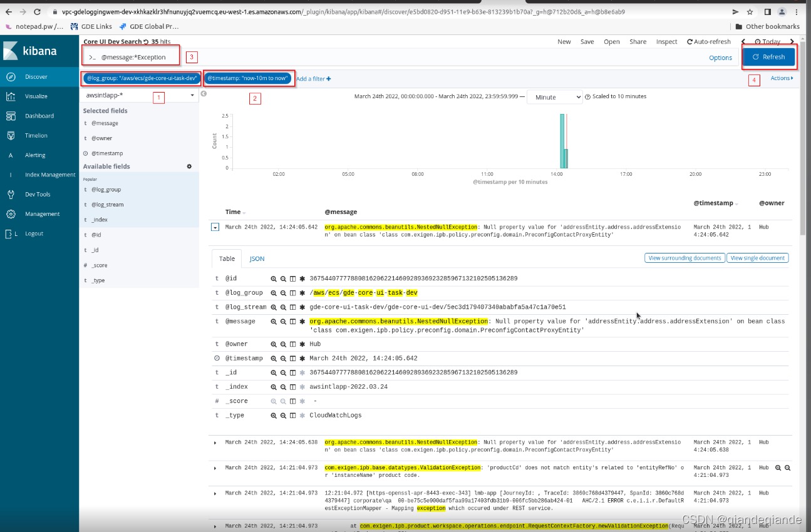Click the tall histogram bar near 14:00
Viewport: 811px width, 532px height.
(x=562, y=141)
